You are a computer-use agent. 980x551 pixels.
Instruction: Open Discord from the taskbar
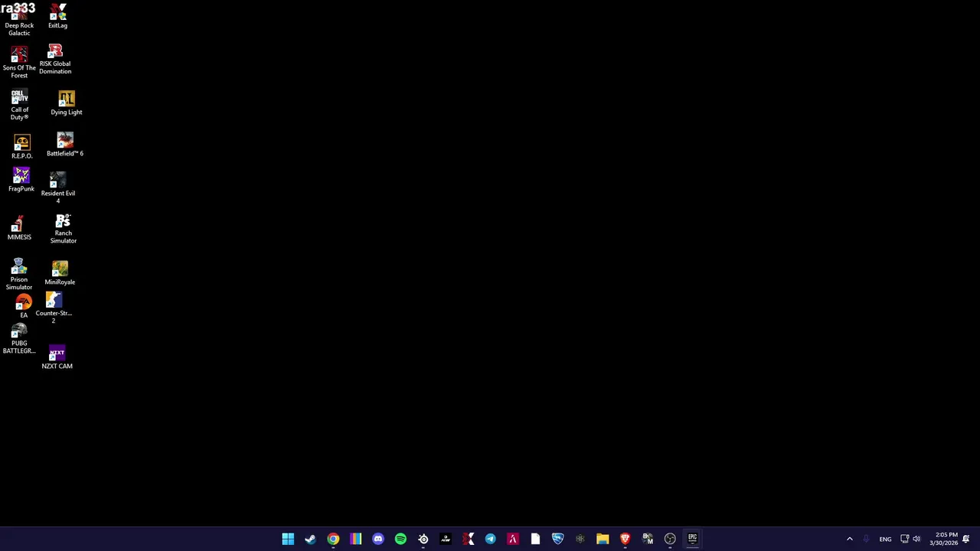(x=378, y=539)
